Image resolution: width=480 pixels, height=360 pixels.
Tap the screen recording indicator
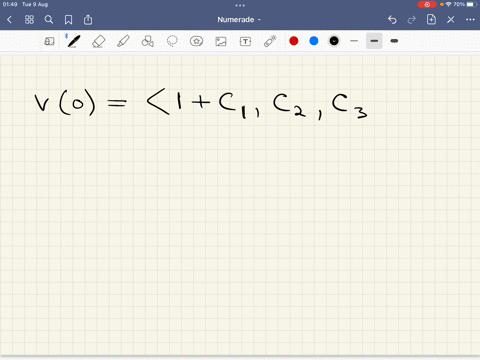tap(427, 4)
